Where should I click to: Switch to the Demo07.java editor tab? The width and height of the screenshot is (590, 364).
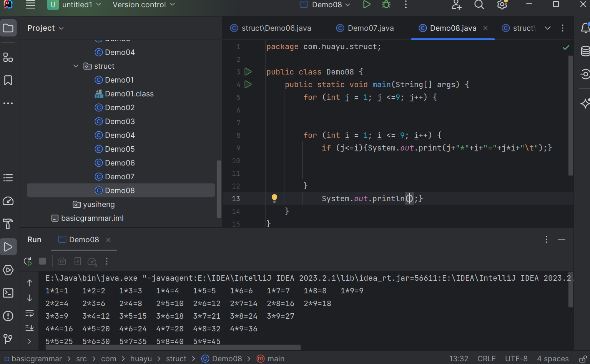point(365,28)
